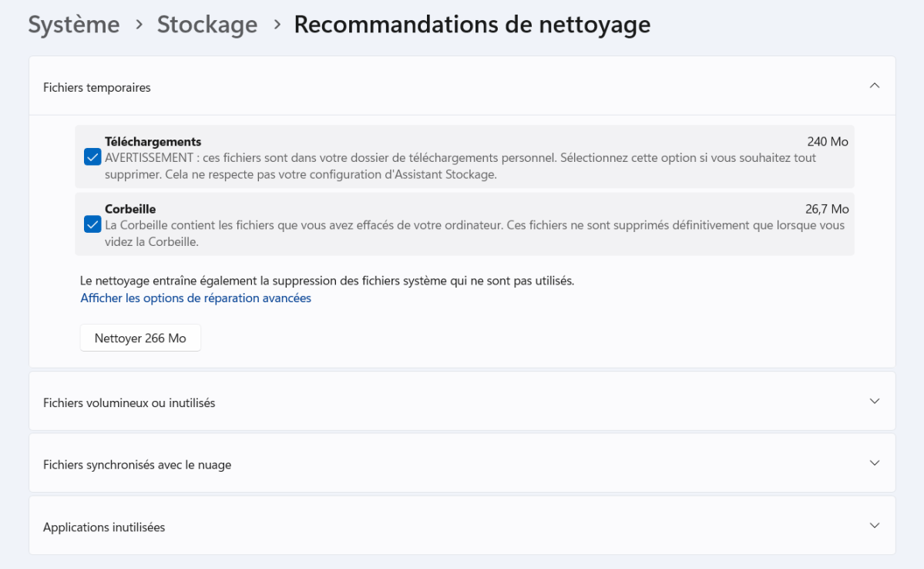Uncheck the Corbeille checkbox
Viewport: 924px width, 569px height.
(x=92, y=224)
